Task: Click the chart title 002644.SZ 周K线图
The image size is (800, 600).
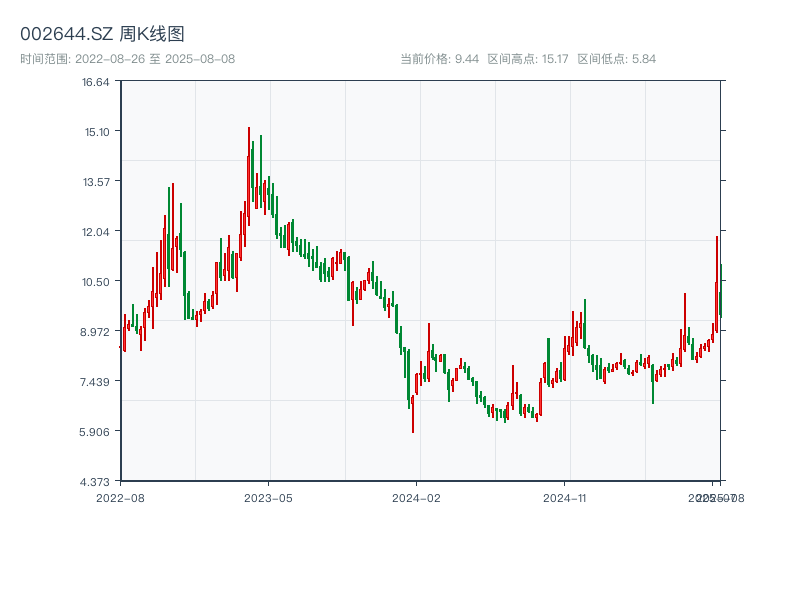Action: pos(102,34)
